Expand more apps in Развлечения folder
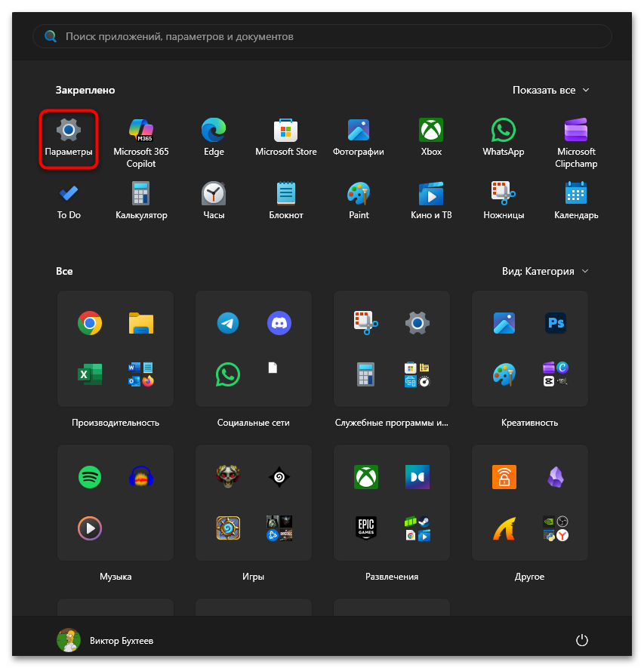The width and height of the screenshot is (644, 668). [x=418, y=528]
